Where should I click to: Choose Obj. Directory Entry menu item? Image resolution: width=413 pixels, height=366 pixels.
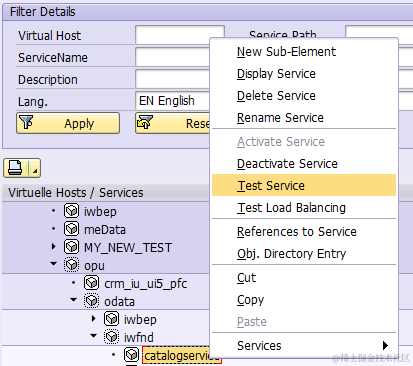click(x=304, y=254)
